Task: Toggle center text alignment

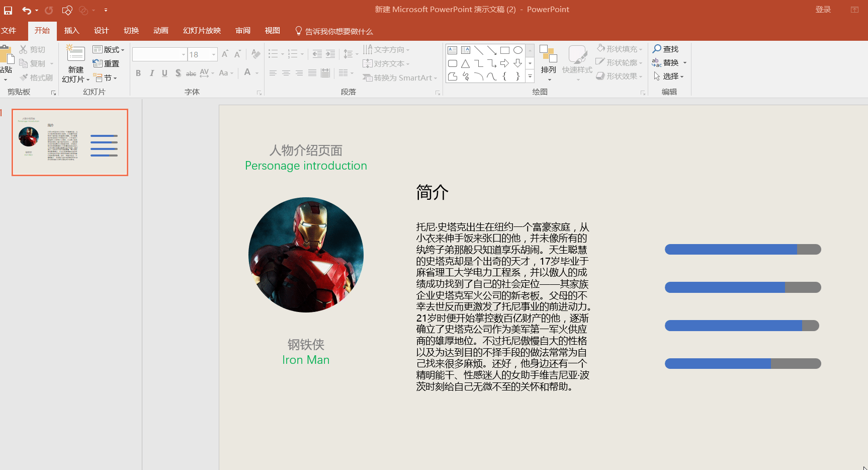Action: (x=286, y=73)
